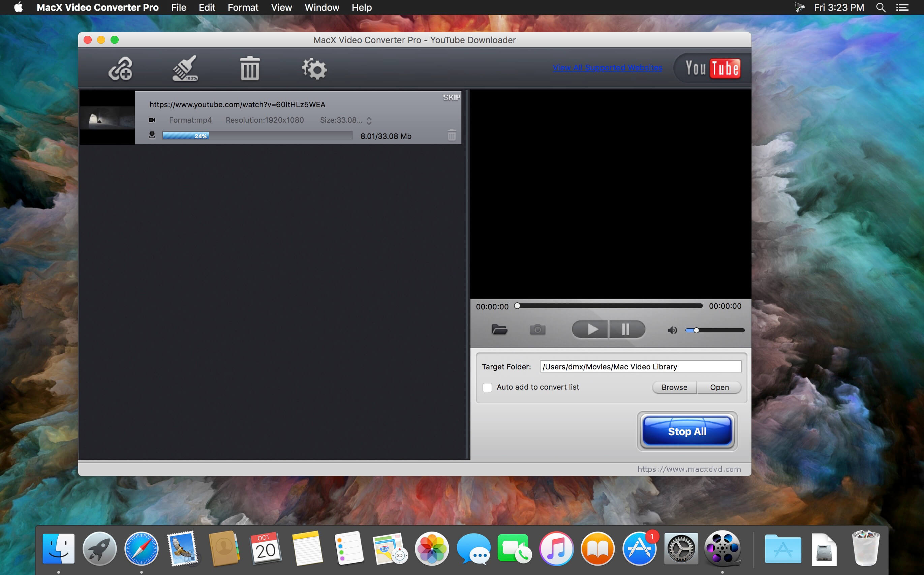Drag the volume slider to adjust level
This screenshot has height=575, width=924.
click(x=696, y=330)
